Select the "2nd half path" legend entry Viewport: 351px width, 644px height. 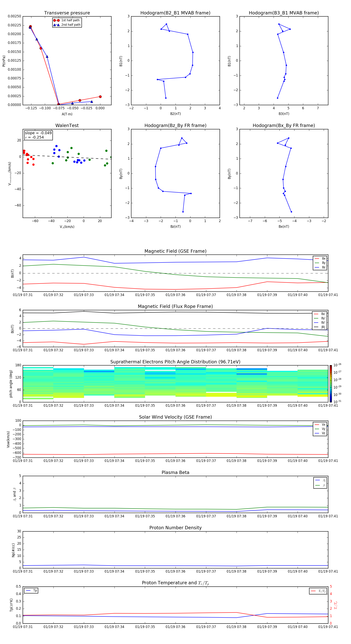coord(67,25)
